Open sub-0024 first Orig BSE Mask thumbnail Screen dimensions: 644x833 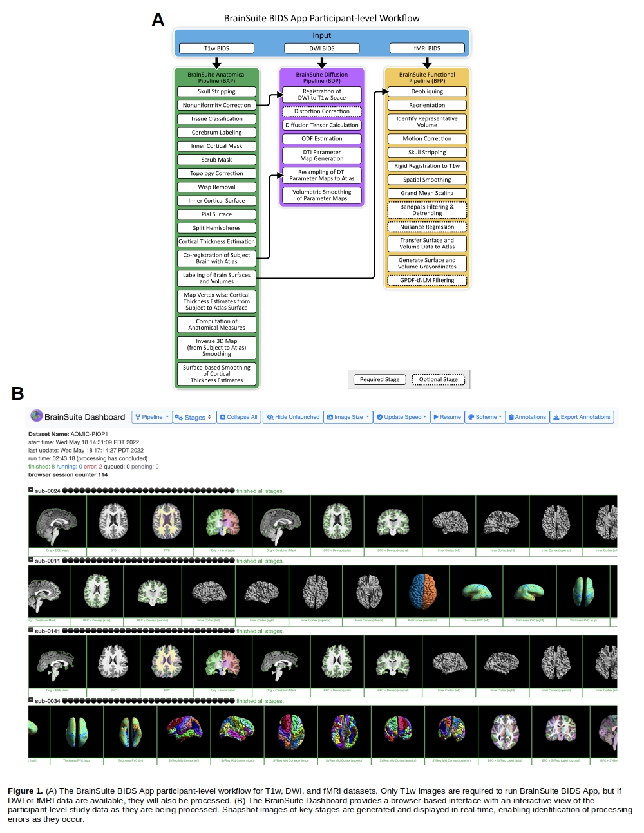(57, 521)
